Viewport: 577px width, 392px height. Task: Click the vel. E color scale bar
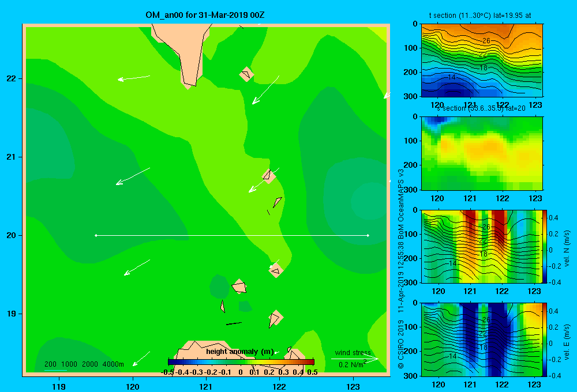pyautogui.click(x=545, y=340)
